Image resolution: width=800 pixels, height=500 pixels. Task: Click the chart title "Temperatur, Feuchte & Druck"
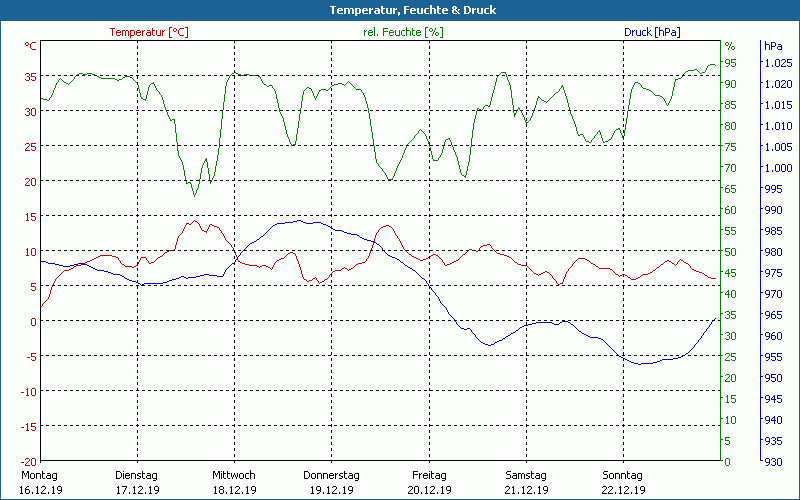click(413, 10)
